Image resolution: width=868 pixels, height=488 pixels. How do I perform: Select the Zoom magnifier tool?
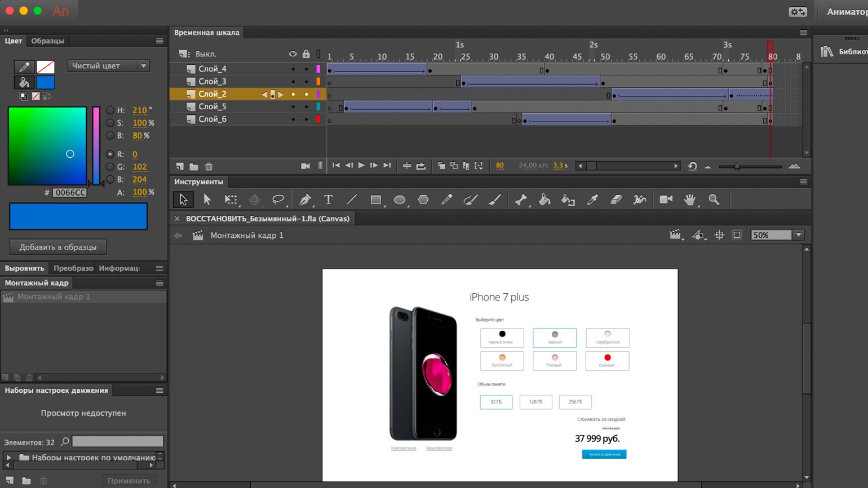coord(714,199)
